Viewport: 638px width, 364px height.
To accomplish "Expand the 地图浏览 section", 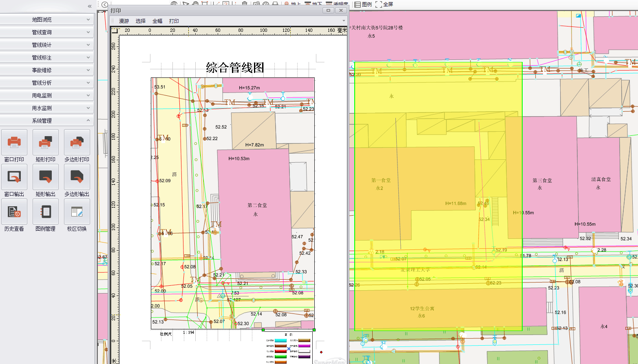I will point(47,20).
